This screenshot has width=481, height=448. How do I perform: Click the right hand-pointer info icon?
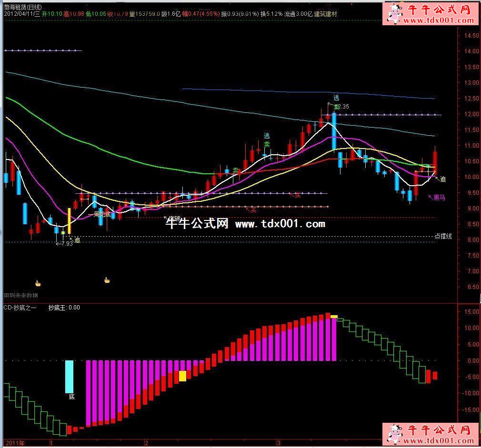pos(107,280)
